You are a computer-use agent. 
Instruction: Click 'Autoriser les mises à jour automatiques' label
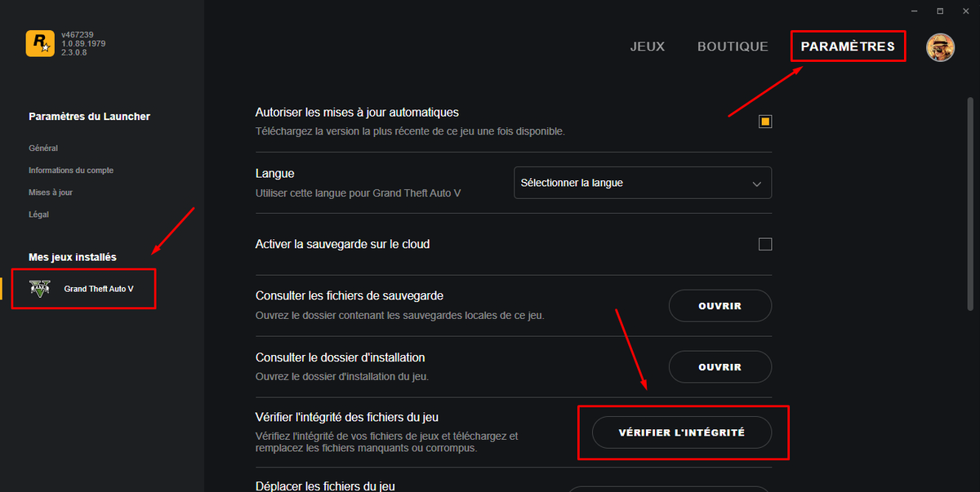coord(357,113)
